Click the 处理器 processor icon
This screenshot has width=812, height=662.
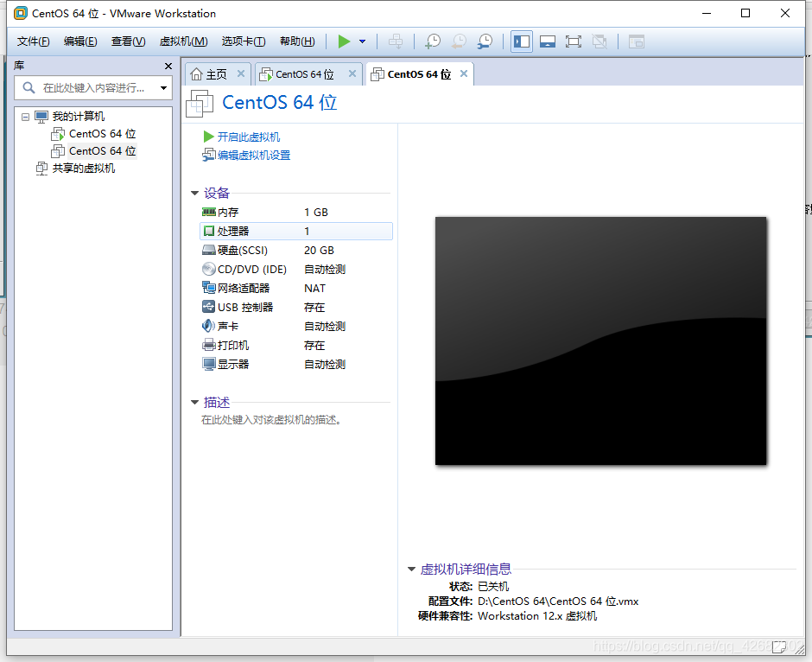[x=209, y=231]
